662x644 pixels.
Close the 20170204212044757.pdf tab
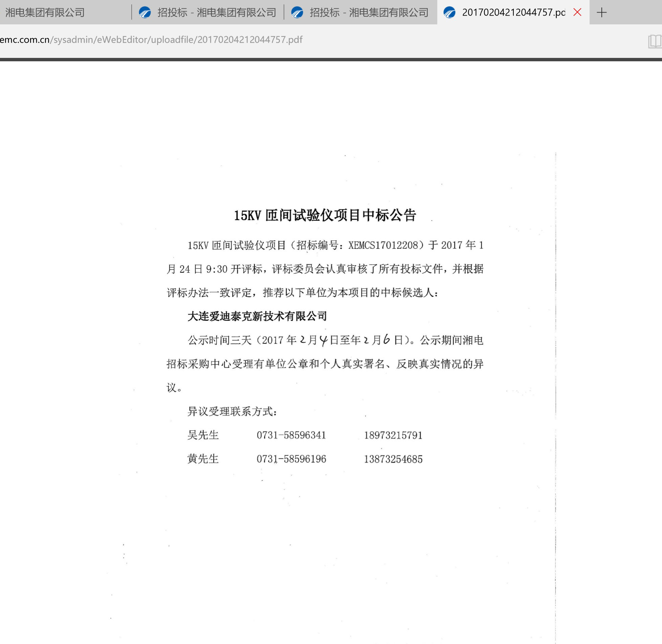(x=577, y=13)
